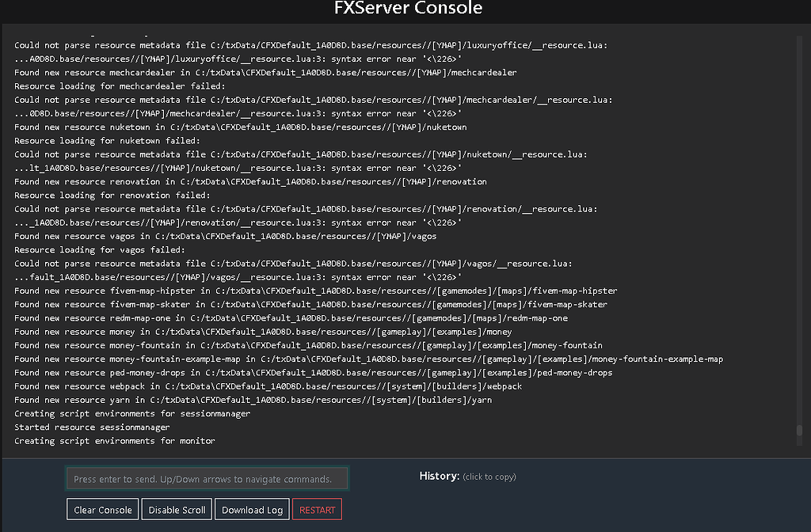Focus the console command input field
The height and width of the screenshot is (532, 811).
(207, 479)
